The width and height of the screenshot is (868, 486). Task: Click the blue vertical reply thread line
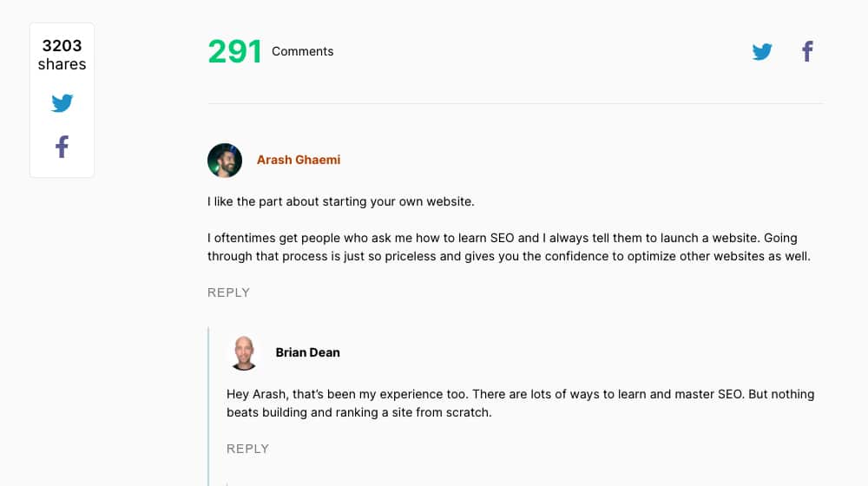tap(209, 406)
